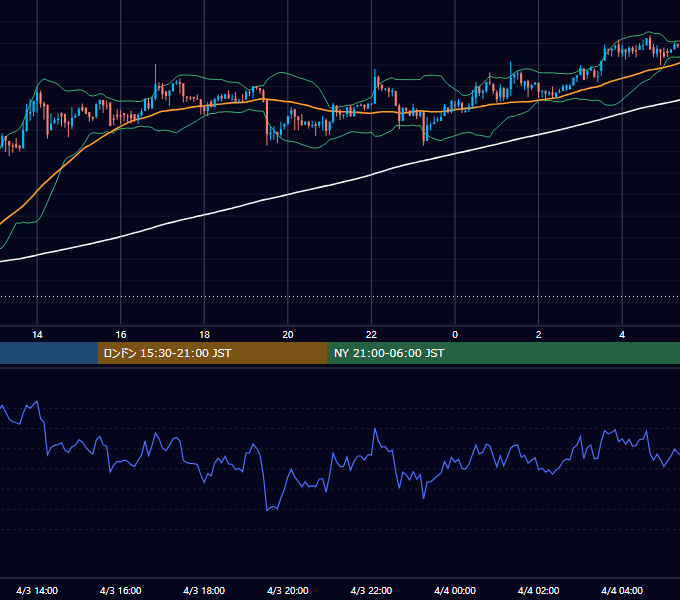
Task: Click the blue session bar before ロンドン
Action: pos(49,353)
